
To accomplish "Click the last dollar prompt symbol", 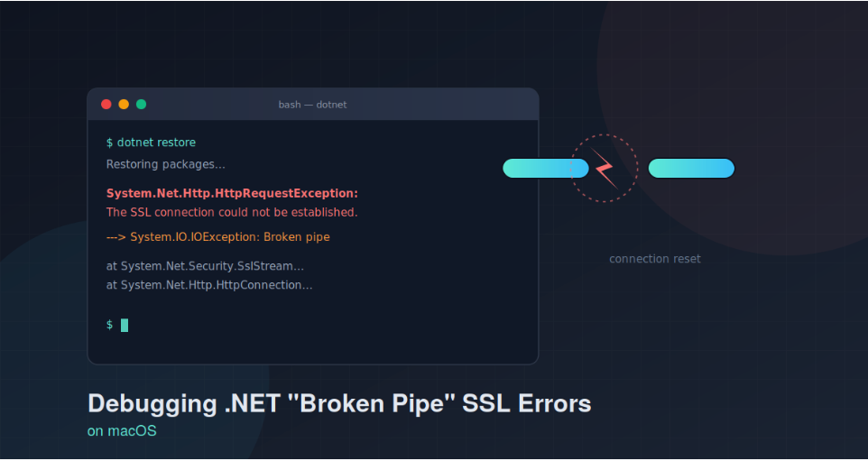I will pos(109,325).
